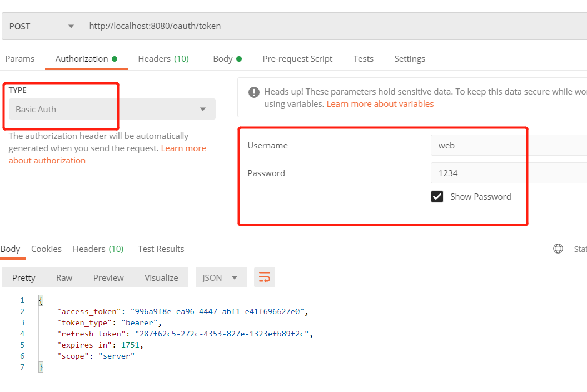Image resolution: width=587 pixels, height=392 pixels.
Task: Expand the Basic Auth type dropdown
Action: pos(112,109)
